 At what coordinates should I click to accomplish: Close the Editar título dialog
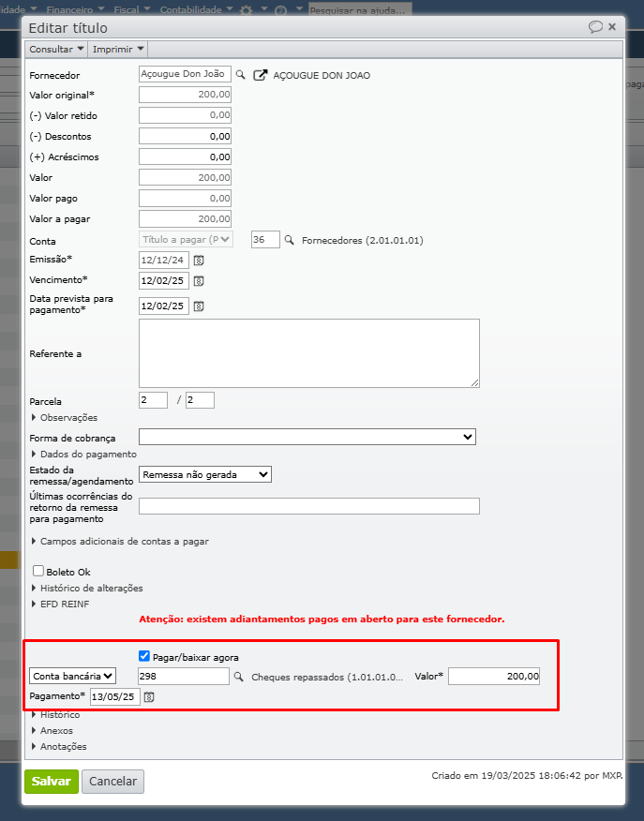(x=612, y=26)
